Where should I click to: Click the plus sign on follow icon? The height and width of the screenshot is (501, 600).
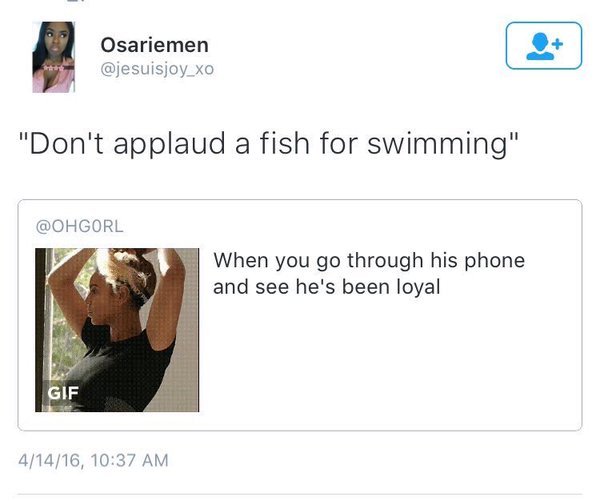click(x=558, y=44)
